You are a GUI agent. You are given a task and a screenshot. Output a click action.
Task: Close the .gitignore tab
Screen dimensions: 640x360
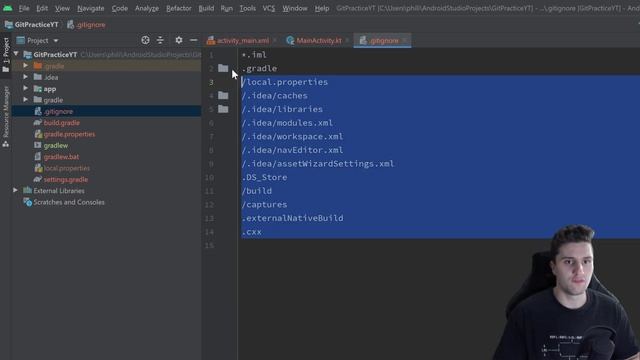click(x=404, y=40)
